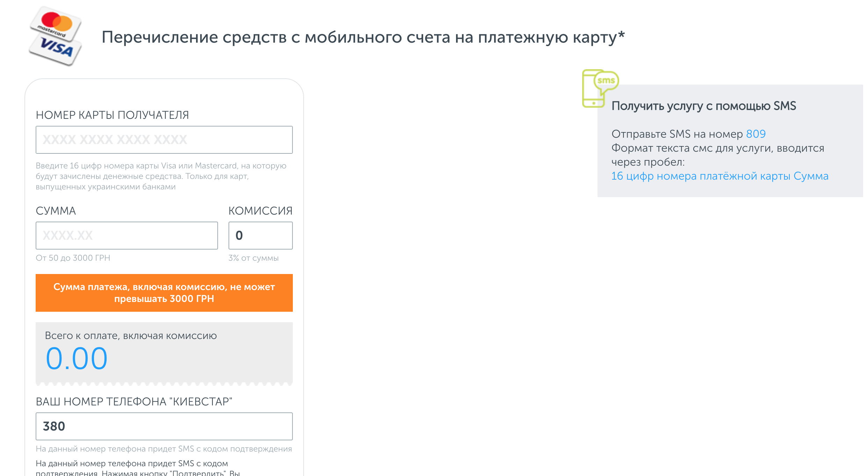Click the '3% от суммы' commission hint
Viewport: 868px width, 476px height.
click(254, 258)
